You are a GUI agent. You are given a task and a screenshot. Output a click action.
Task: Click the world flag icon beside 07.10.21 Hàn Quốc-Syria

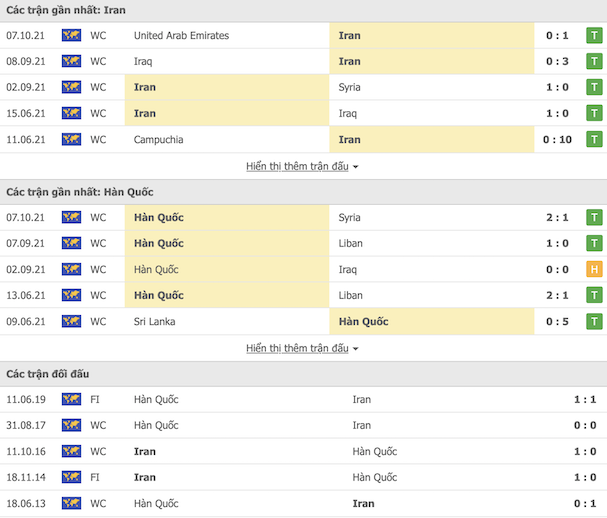pos(71,217)
